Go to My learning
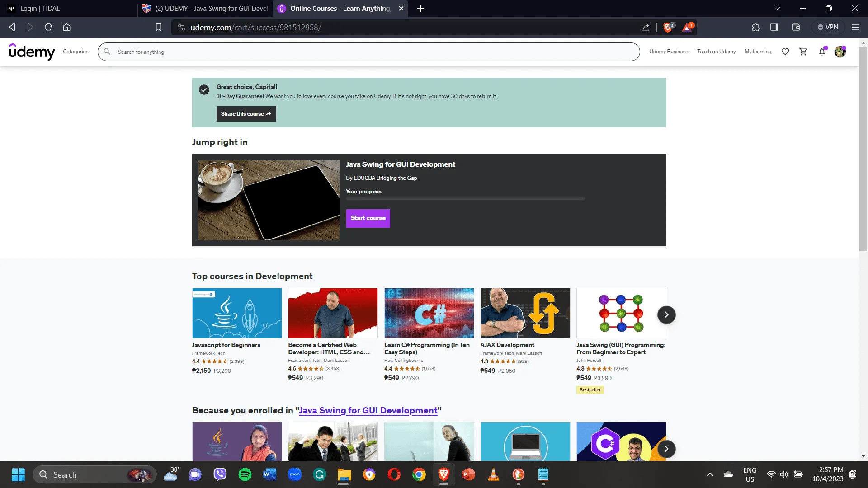The image size is (868, 488). [x=758, y=52]
